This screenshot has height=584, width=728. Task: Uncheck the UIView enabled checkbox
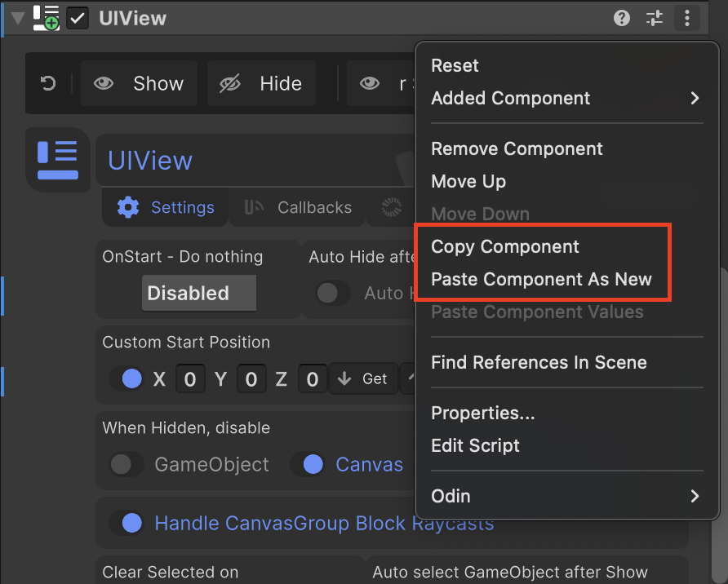[78, 19]
